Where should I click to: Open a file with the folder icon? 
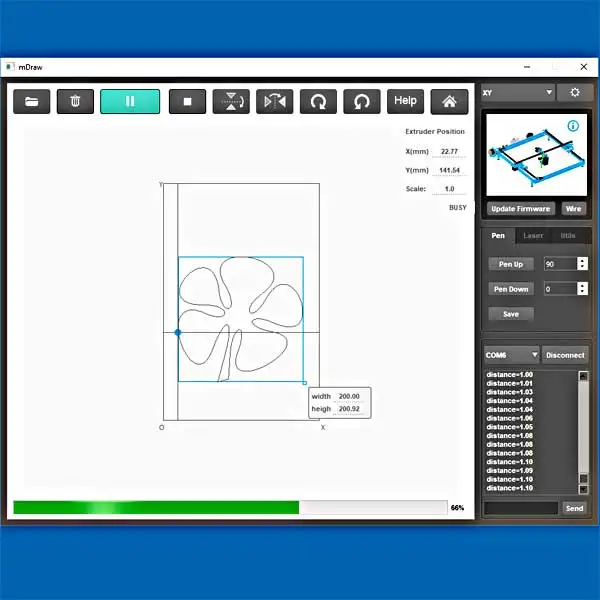32,101
